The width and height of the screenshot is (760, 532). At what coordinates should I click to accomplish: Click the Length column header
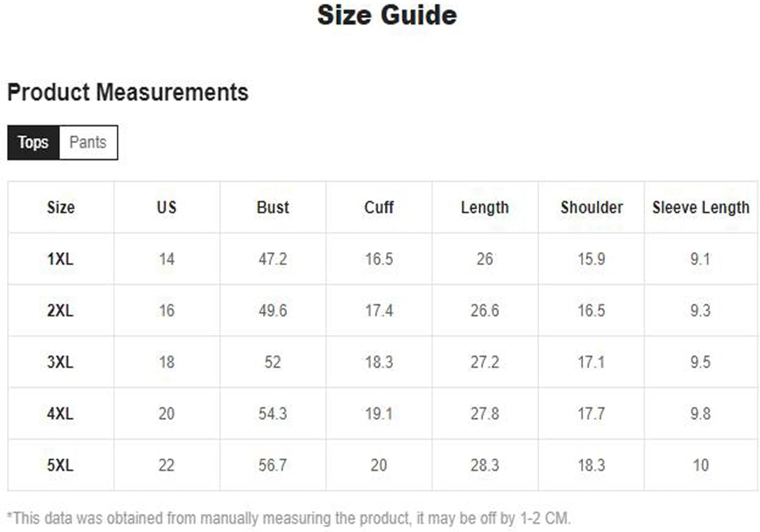[485, 207]
